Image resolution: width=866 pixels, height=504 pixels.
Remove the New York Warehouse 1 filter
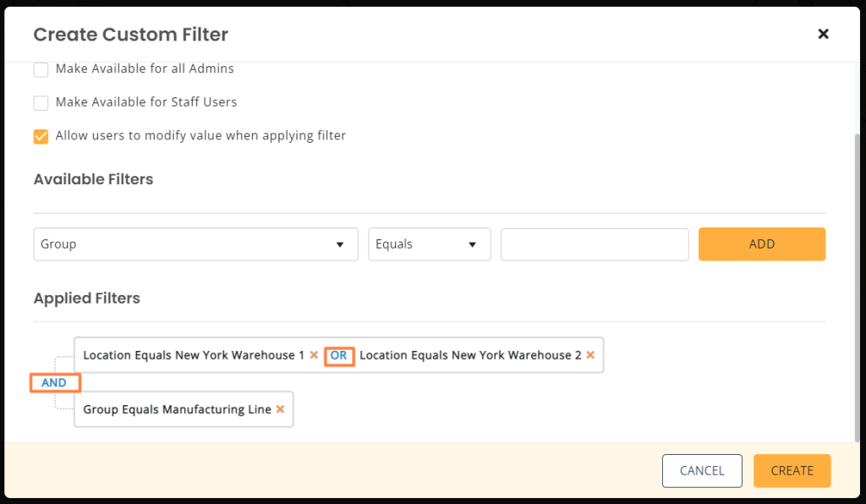[x=314, y=355]
